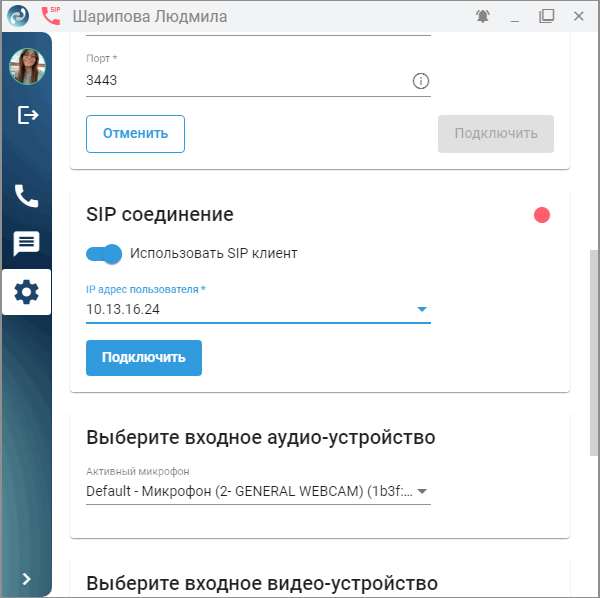Image resolution: width=600 pixels, height=598 pixels.
Task: Click the Отменить button
Action: (x=135, y=134)
